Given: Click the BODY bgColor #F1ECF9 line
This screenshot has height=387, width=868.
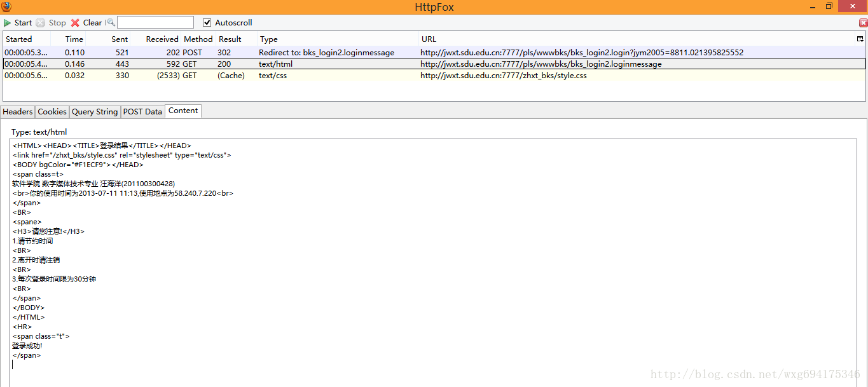Looking at the screenshot, I should click(x=78, y=165).
